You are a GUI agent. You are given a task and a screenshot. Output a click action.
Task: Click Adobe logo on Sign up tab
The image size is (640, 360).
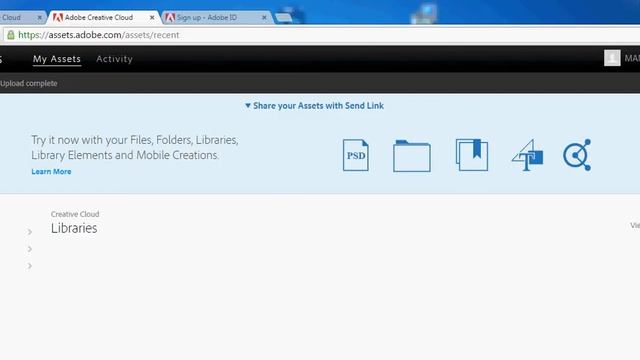pyautogui.click(x=170, y=18)
